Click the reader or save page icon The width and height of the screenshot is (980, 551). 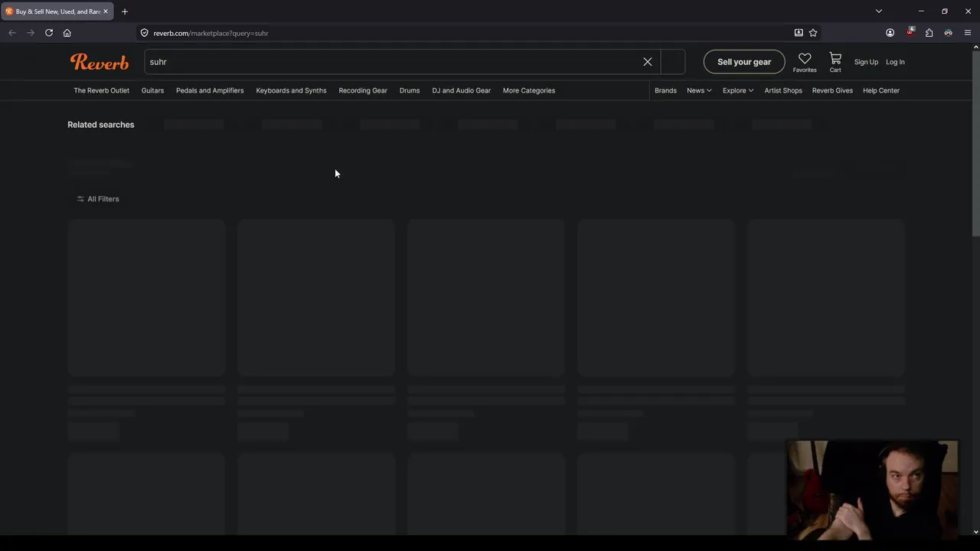[799, 33]
